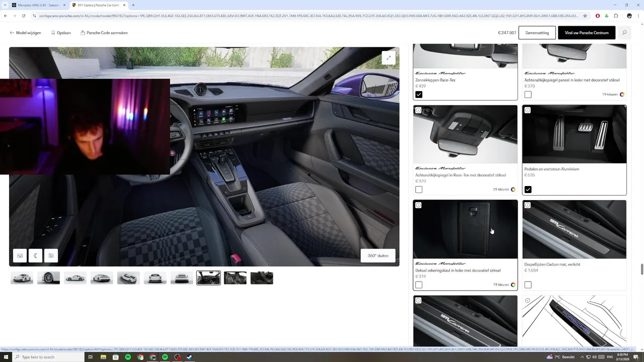644x362 pixels.
Task: Close the 360° view
Action: pyautogui.click(x=378, y=255)
